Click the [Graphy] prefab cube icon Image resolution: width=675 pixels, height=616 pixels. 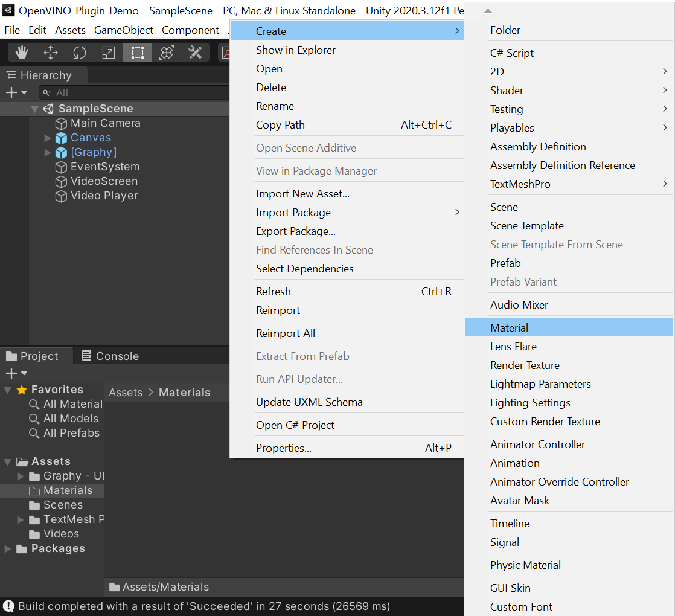click(61, 152)
